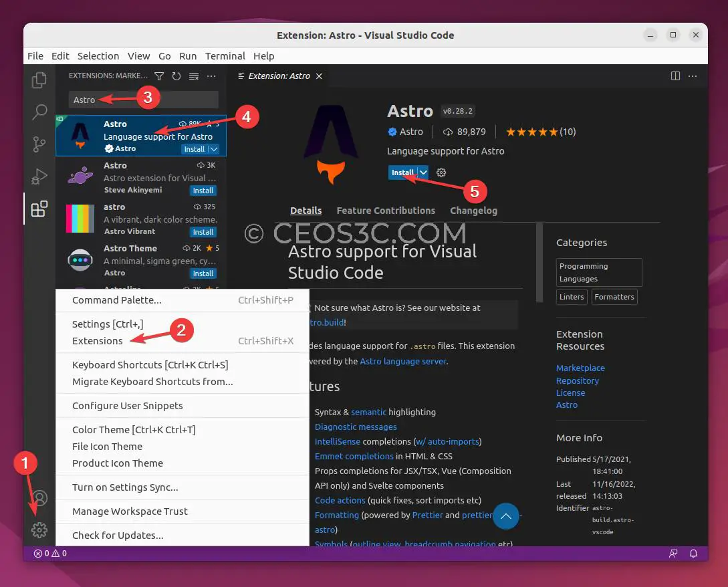Open the Go menu
Image resolution: width=728 pixels, height=587 pixels.
point(164,56)
